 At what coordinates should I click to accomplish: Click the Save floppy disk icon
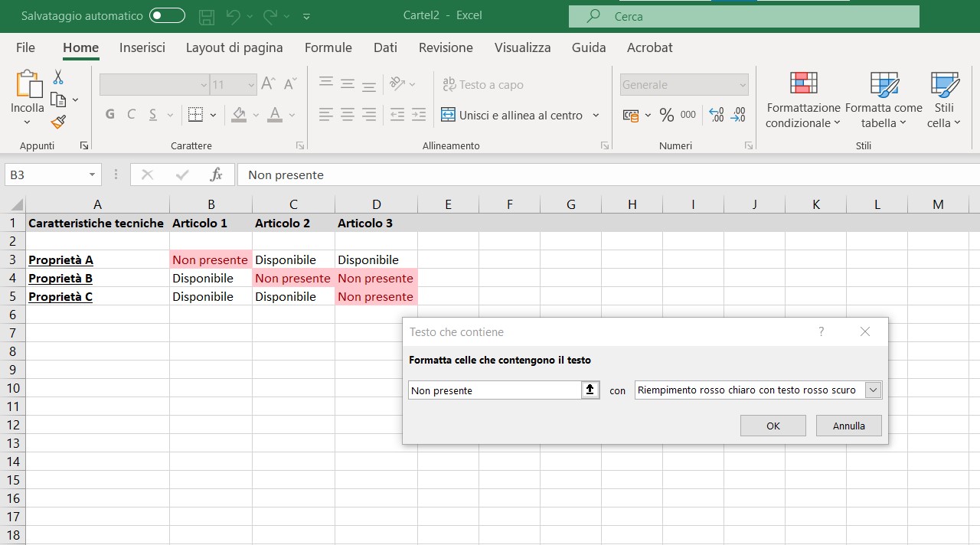point(206,16)
